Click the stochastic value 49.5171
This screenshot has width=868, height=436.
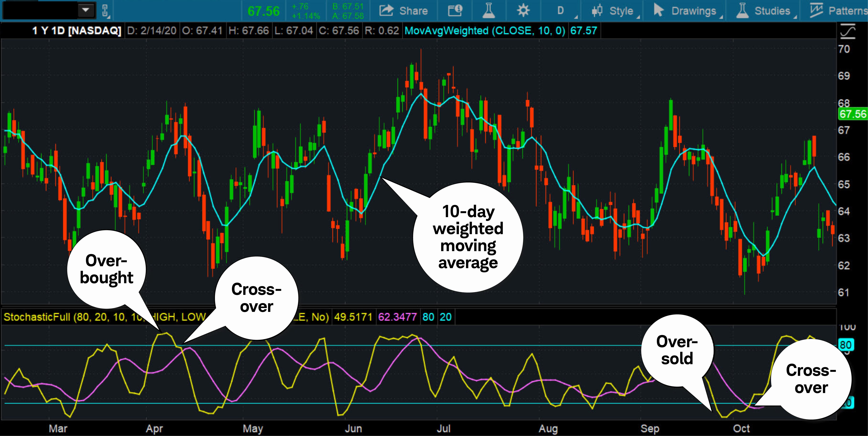coord(353,317)
